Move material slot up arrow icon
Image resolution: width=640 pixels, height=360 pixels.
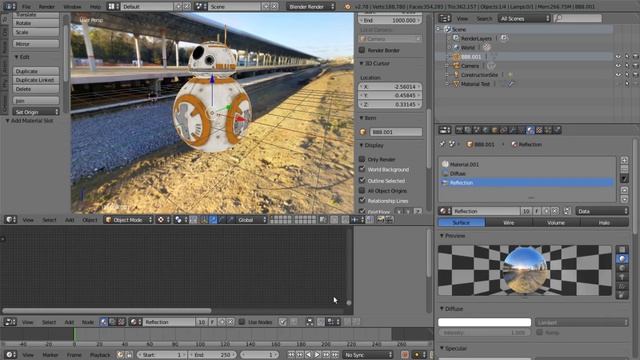[x=624, y=190]
